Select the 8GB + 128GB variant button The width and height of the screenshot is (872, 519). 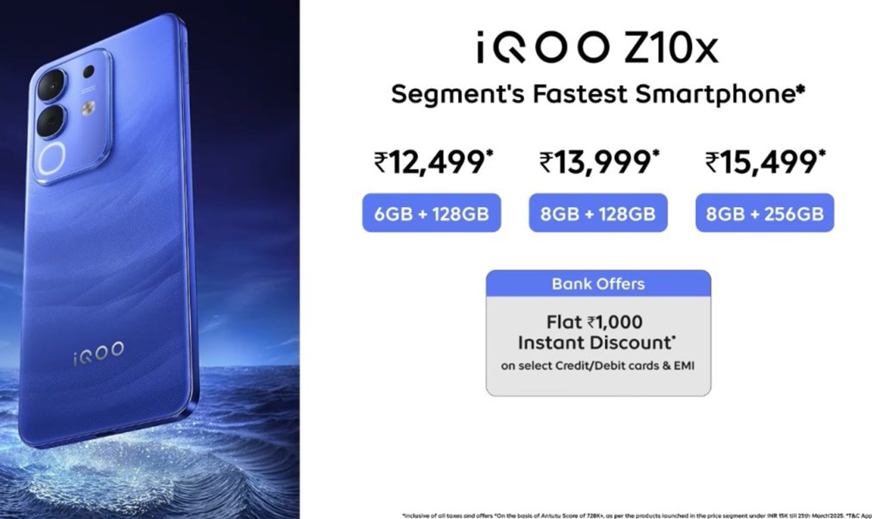(598, 213)
